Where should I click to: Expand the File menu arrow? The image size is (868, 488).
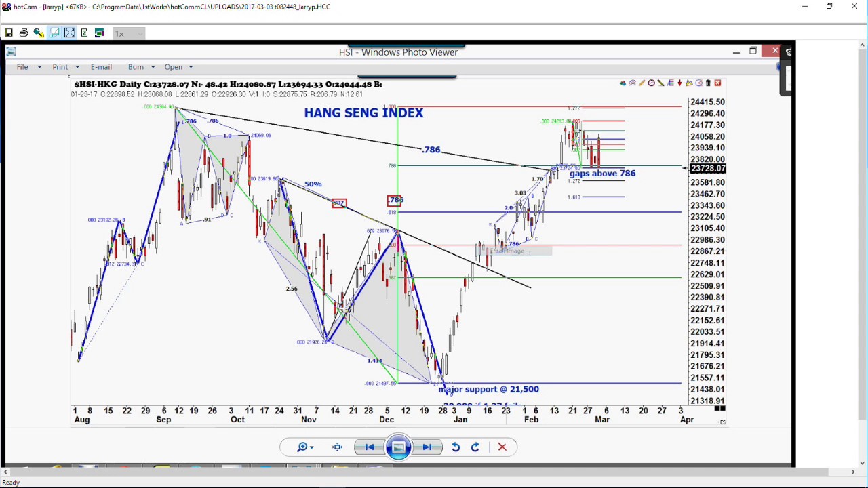pos(39,67)
